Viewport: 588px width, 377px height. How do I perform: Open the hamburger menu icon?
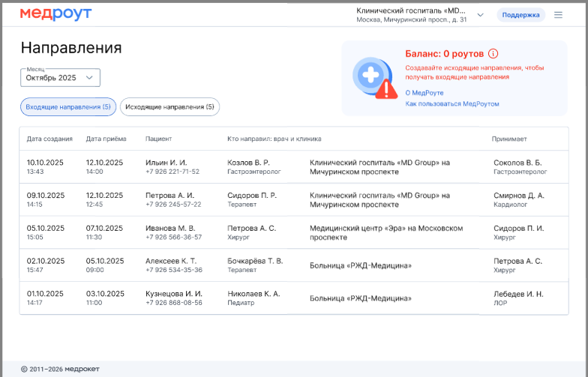coord(558,15)
